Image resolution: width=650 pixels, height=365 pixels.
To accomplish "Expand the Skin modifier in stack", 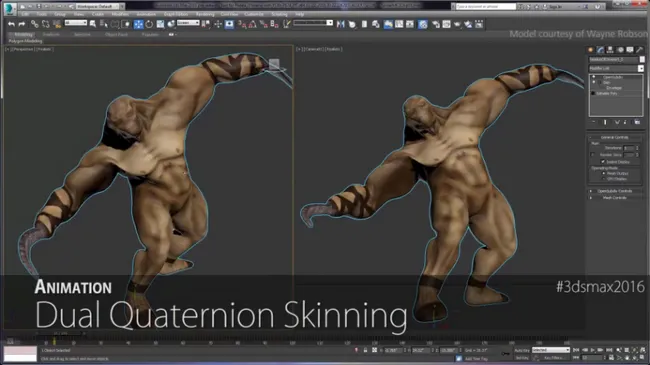I will [x=599, y=83].
